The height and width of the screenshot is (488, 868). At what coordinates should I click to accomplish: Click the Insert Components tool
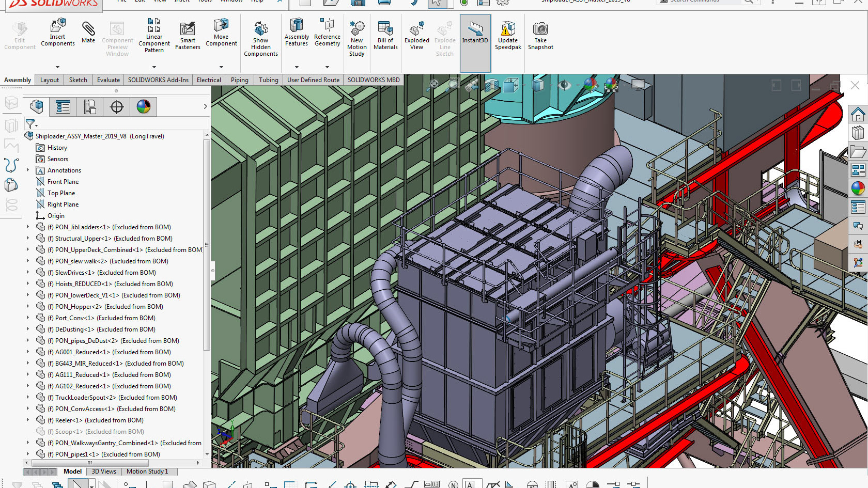[x=58, y=33]
